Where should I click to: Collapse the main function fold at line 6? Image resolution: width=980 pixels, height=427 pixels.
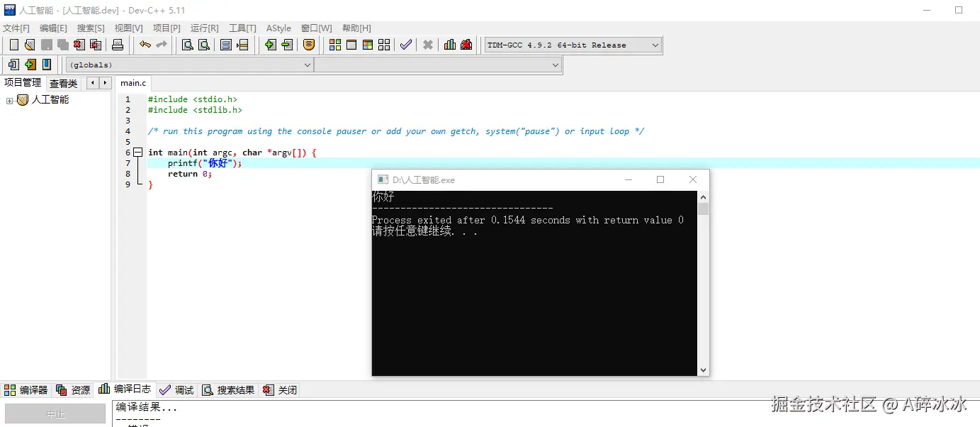tap(137, 152)
